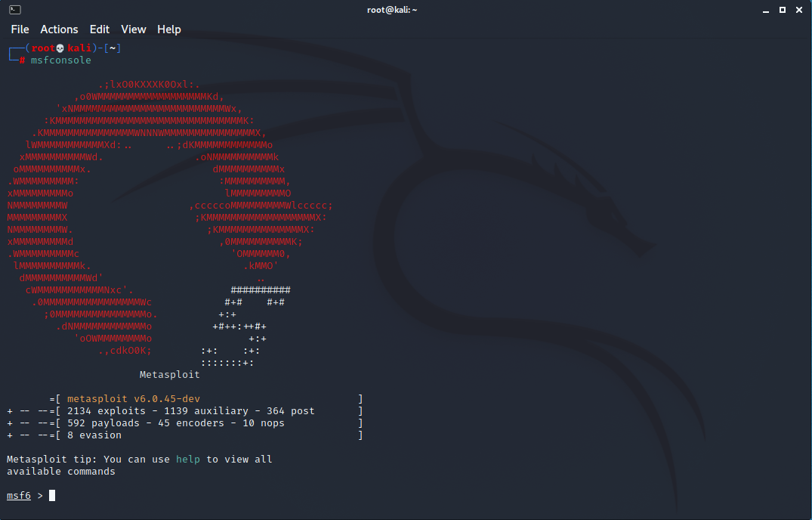Click the cursor at msf6 prompt
Screen dimensions: 812x520
(x=52, y=496)
